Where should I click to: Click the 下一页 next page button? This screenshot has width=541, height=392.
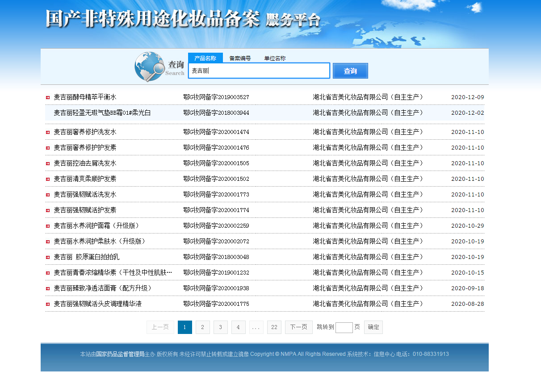tap(299, 327)
